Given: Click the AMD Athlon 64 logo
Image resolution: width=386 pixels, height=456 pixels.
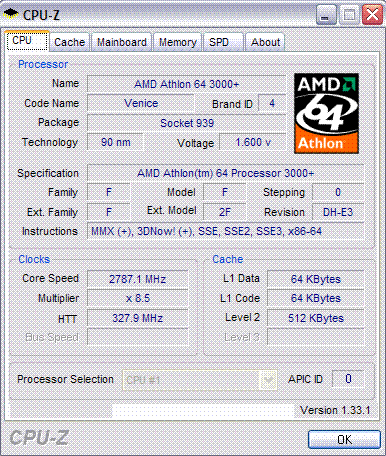Looking at the screenshot, I should tap(326, 113).
